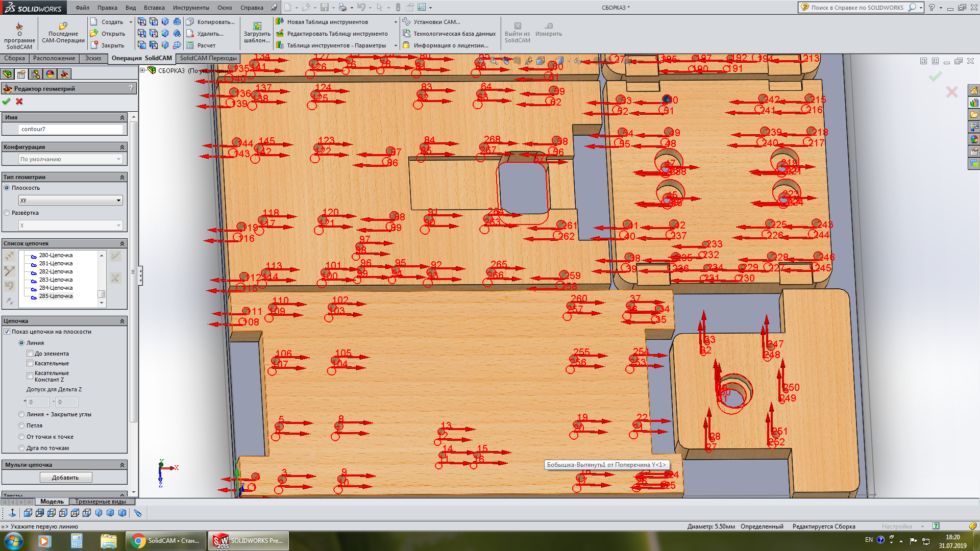Click Загрузить шаблон icon

coord(257,26)
